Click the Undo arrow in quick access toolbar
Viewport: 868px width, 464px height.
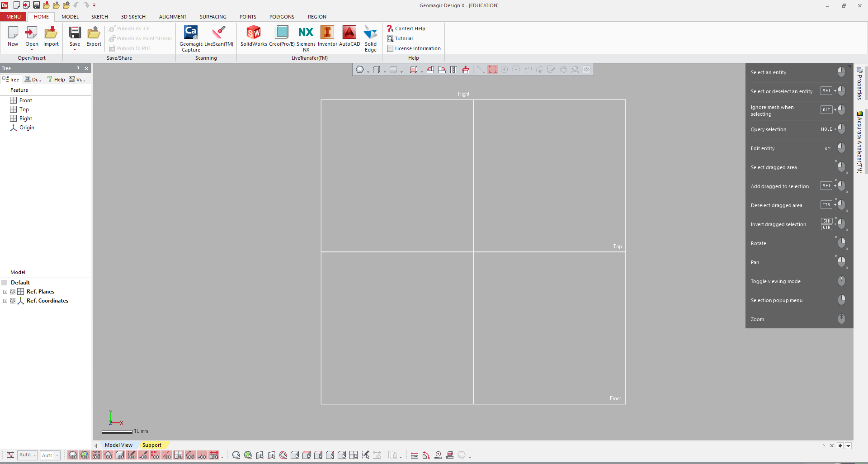point(76,5)
